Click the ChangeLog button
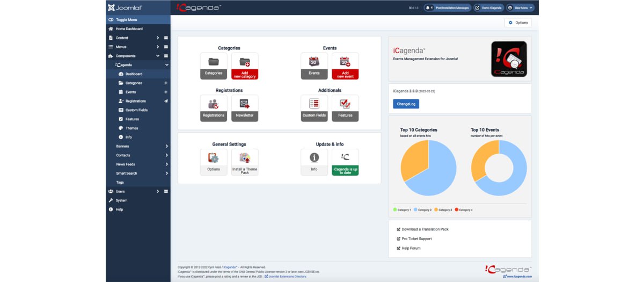The image size is (644, 282). [x=406, y=104]
